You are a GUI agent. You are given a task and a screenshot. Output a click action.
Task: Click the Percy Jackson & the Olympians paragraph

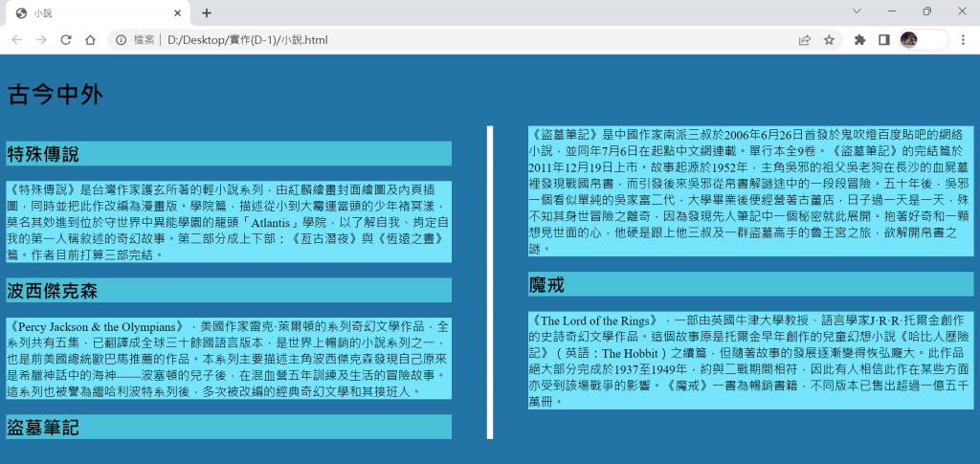click(x=229, y=359)
